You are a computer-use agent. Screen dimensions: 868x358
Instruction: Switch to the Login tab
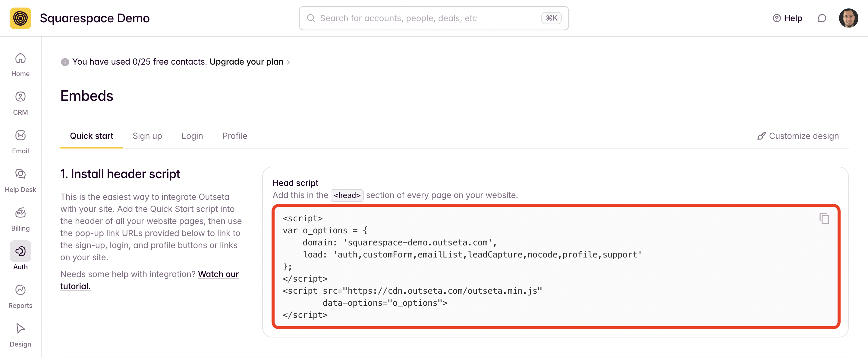pyautogui.click(x=192, y=136)
